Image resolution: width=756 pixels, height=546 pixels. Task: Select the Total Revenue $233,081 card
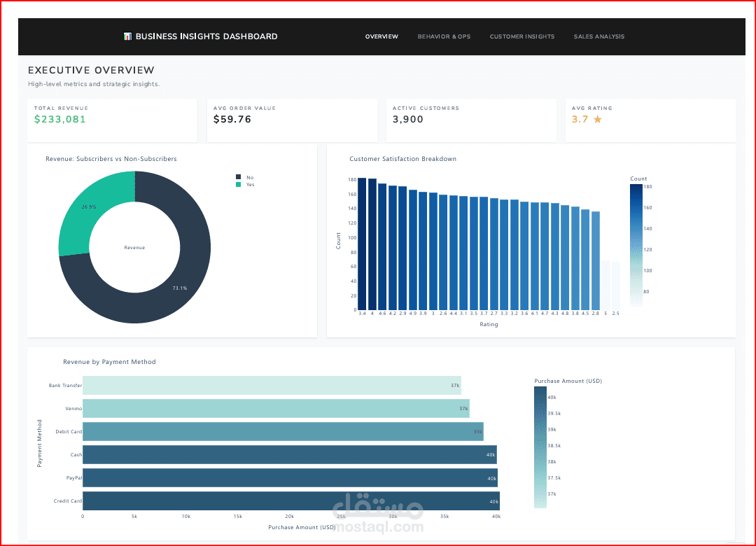(x=112, y=120)
